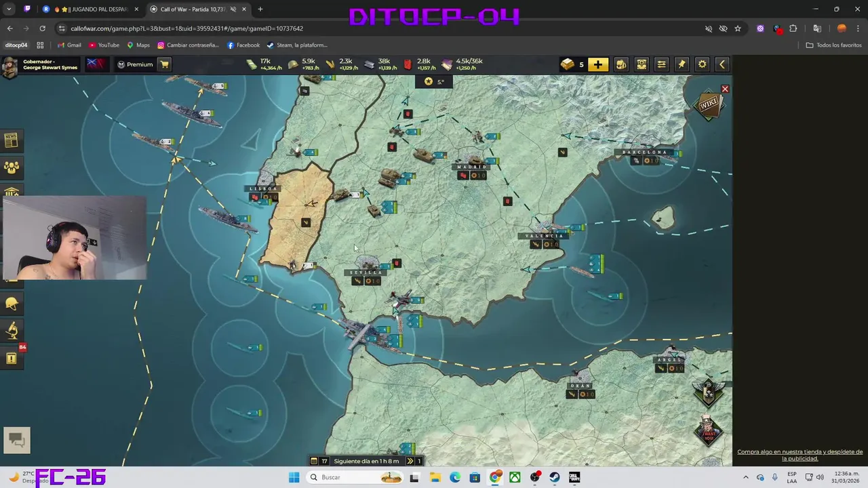Open the 'Steam, la plataform...' bookmark
The height and width of the screenshot is (488, 868).
297,45
